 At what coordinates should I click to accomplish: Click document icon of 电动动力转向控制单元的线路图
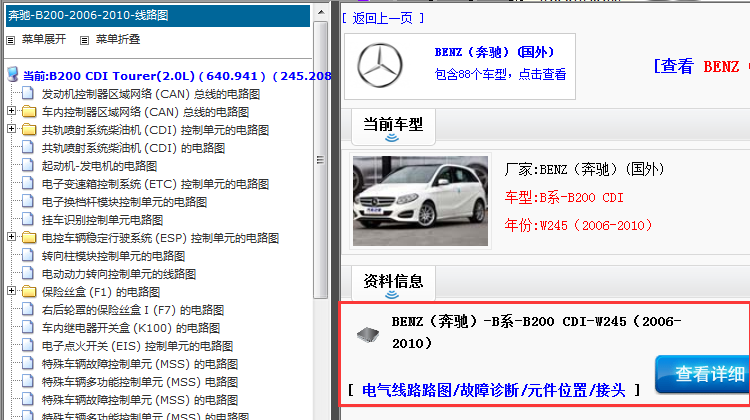[28, 274]
